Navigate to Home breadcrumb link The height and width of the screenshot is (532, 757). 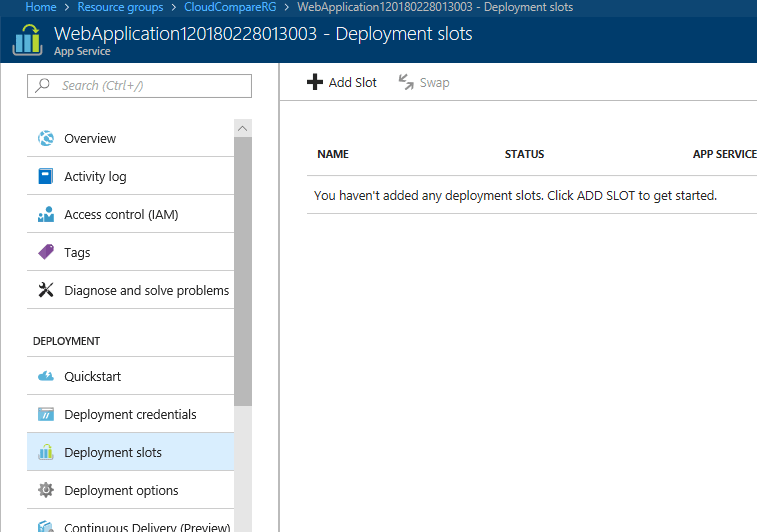pos(41,7)
